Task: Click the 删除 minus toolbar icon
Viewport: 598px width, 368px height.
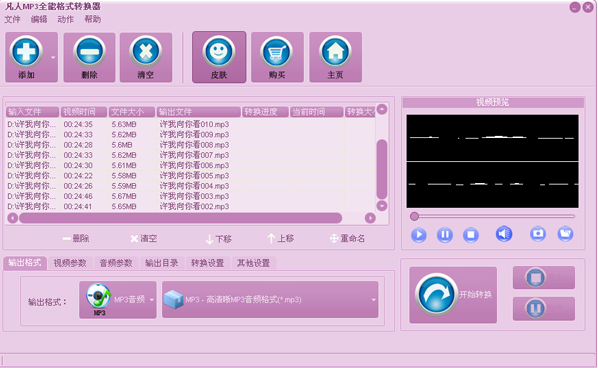Action: coord(89,51)
